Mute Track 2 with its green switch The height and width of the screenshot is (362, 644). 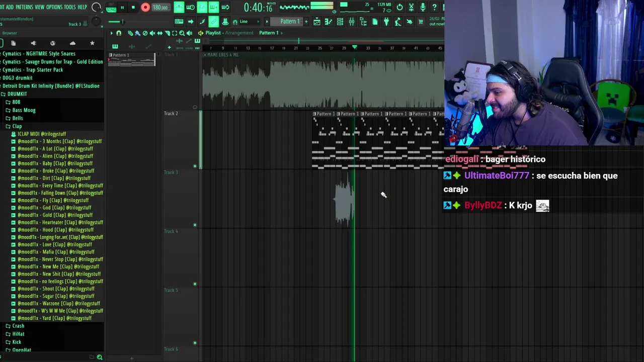(x=195, y=166)
